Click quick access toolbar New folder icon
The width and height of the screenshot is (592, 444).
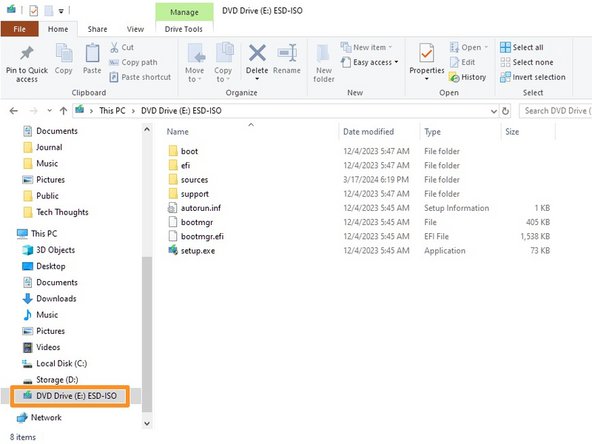(x=48, y=11)
